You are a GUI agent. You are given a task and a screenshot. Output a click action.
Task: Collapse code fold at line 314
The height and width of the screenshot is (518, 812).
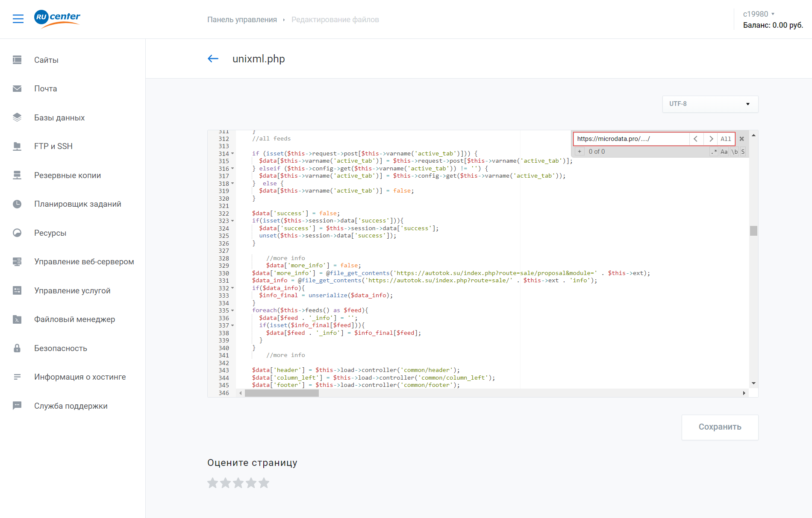point(232,154)
